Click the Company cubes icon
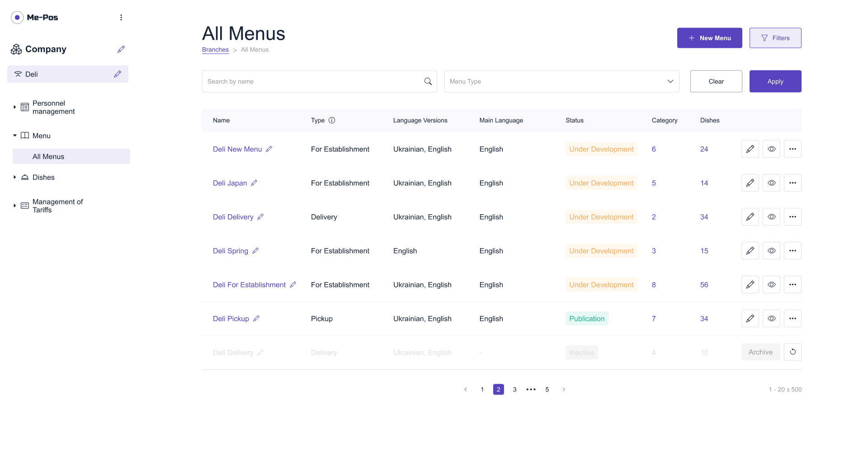 pos(16,49)
